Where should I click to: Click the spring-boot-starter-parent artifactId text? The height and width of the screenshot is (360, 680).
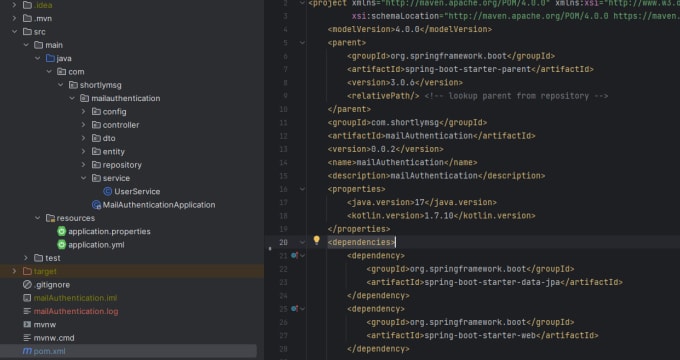[x=468, y=69]
